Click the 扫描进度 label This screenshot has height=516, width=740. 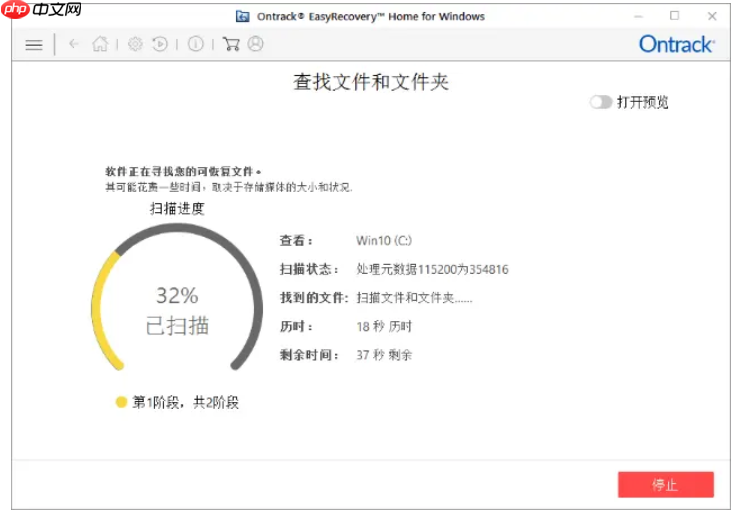(x=177, y=208)
